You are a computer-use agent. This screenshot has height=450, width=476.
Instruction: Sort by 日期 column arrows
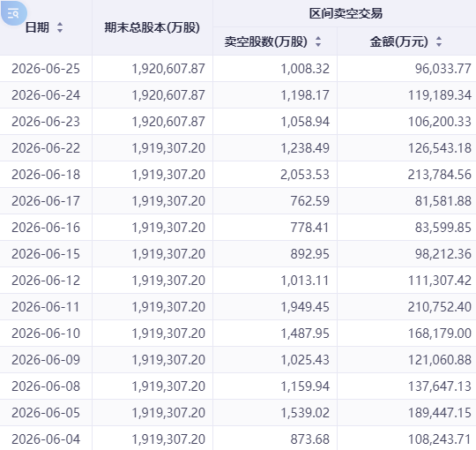point(60,27)
